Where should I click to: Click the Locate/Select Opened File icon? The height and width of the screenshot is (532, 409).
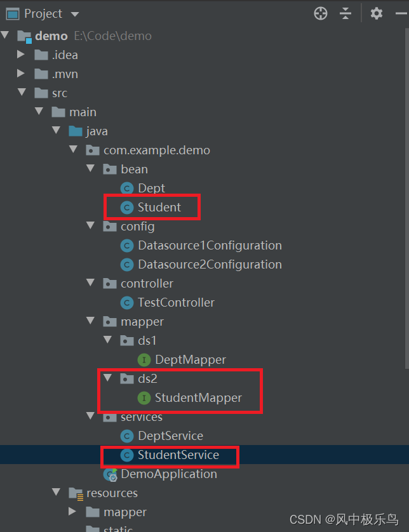[321, 13]
